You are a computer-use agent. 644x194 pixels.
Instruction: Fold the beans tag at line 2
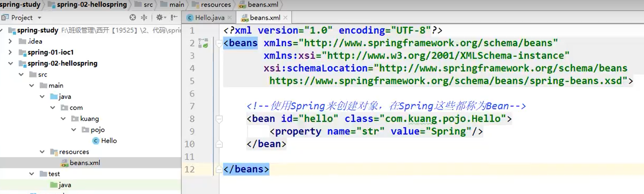coord(219,43)
